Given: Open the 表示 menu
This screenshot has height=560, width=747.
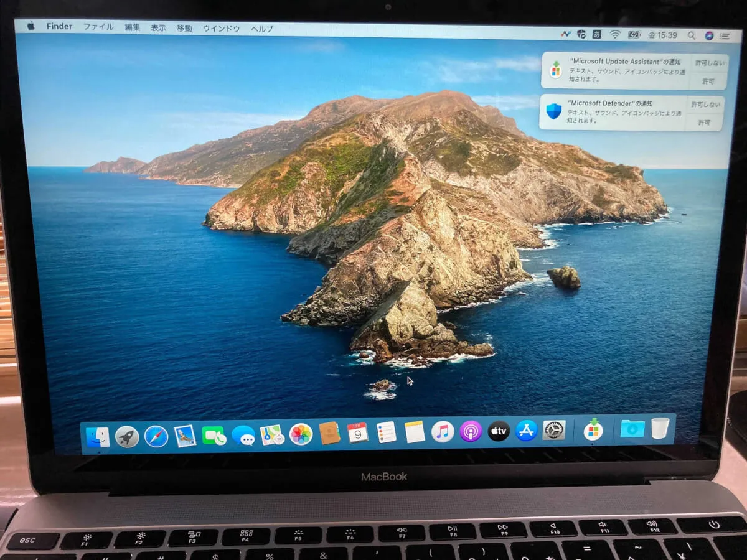Looking at the screenshot, I should (x=159, y=28).
